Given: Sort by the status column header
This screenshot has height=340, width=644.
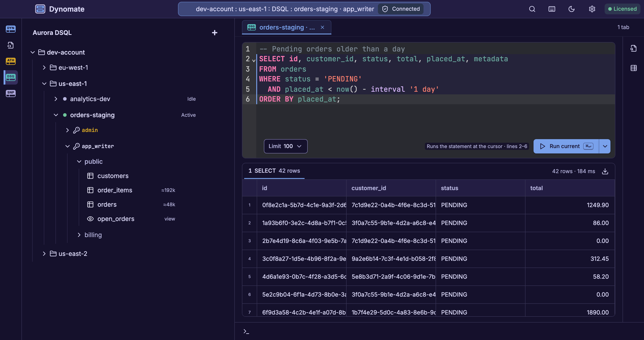Looking at the screenshot, I should [481, 188].
